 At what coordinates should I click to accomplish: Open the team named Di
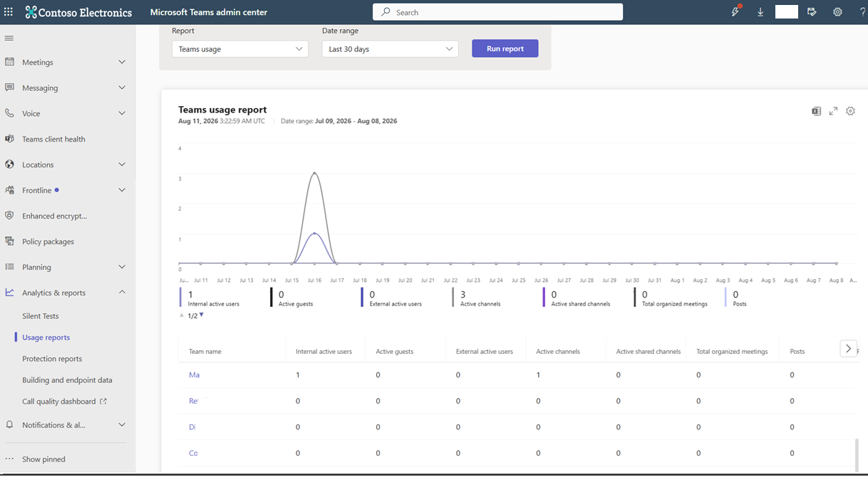192,427
